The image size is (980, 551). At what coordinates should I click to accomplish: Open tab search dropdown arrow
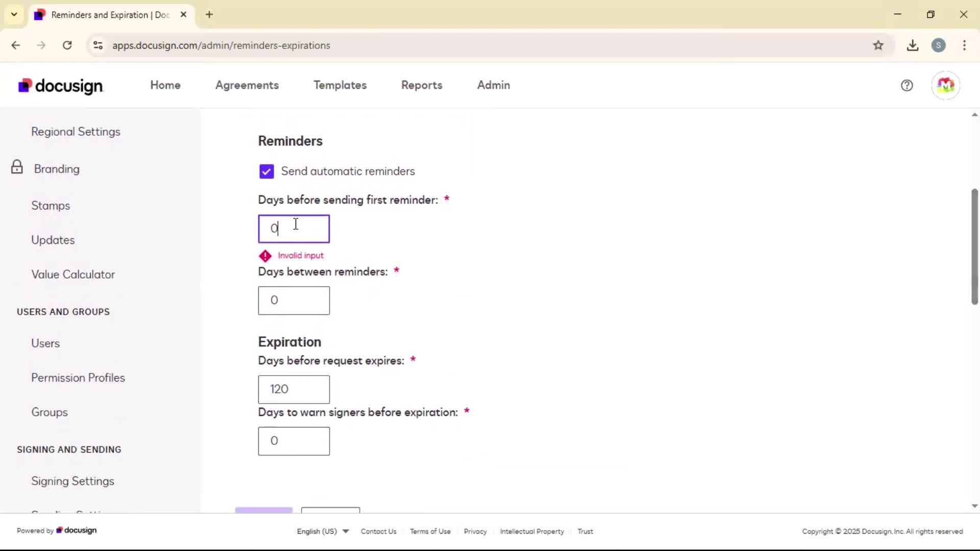pos(14,14)
